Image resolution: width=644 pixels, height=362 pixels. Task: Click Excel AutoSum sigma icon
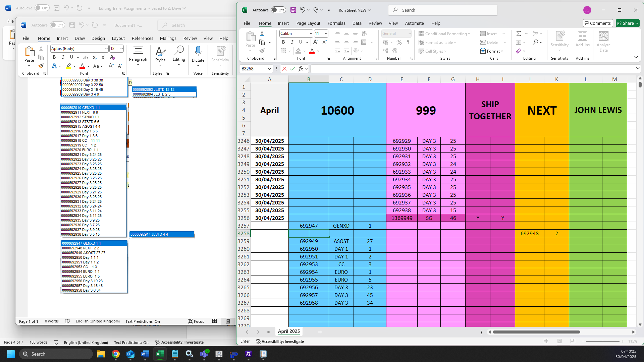coord(519,34)
